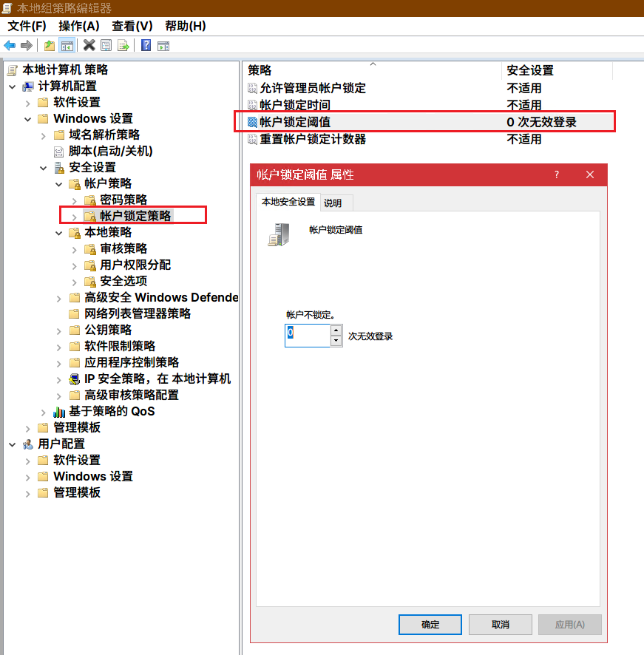Click the Back arrow toolbar icon
The image size is (644, 655).
coord(9,45)
